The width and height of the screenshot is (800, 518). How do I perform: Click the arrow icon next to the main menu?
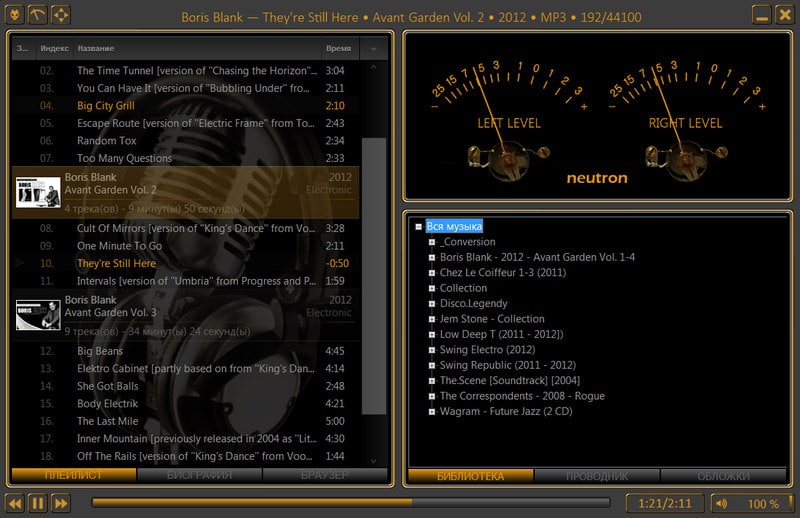pos(37,15)
